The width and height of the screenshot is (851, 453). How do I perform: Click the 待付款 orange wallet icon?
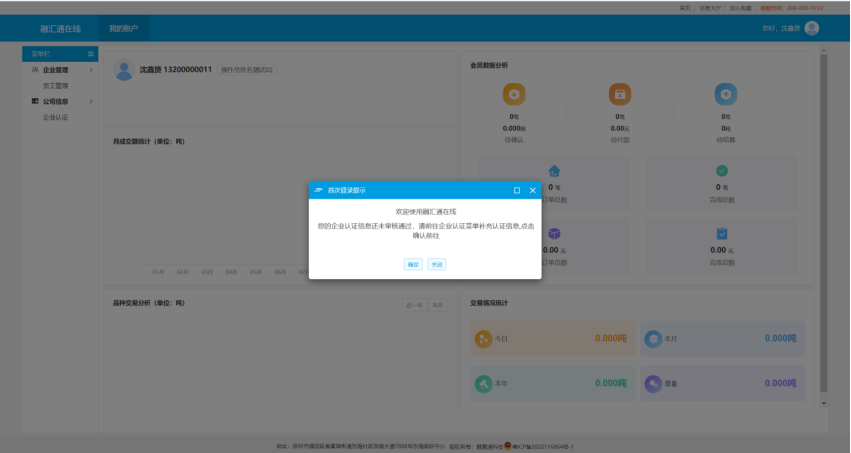click(x=620, y=94)
